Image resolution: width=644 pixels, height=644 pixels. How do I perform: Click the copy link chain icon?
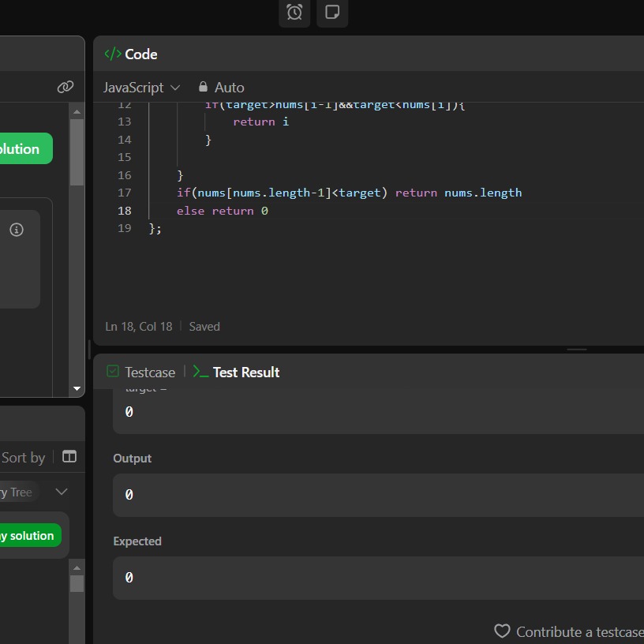click(x=66, y=87)
